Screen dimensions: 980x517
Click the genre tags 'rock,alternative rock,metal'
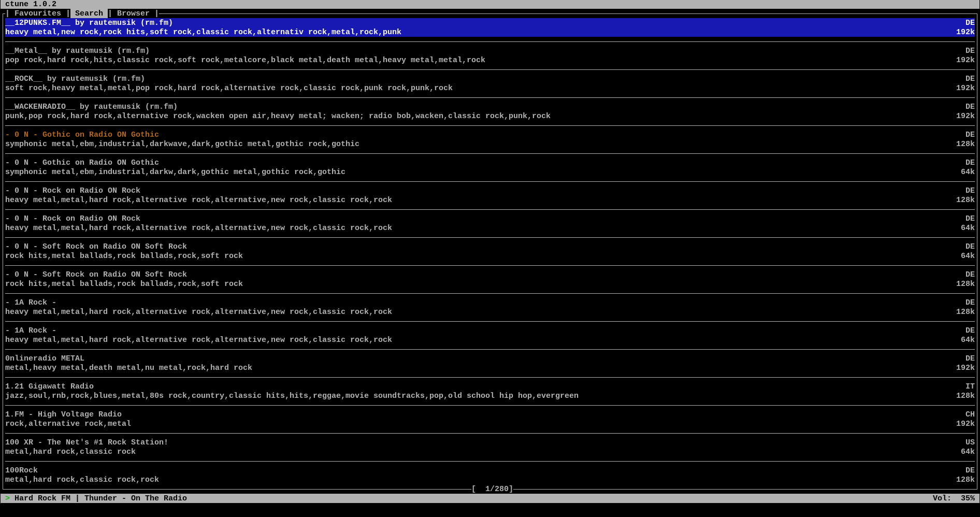[x=68, y=424]
